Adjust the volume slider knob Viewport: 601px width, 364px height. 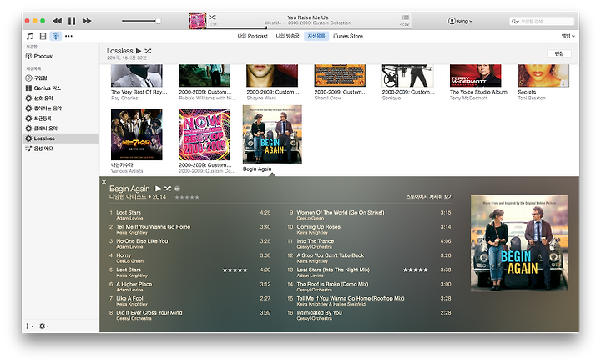158,21
